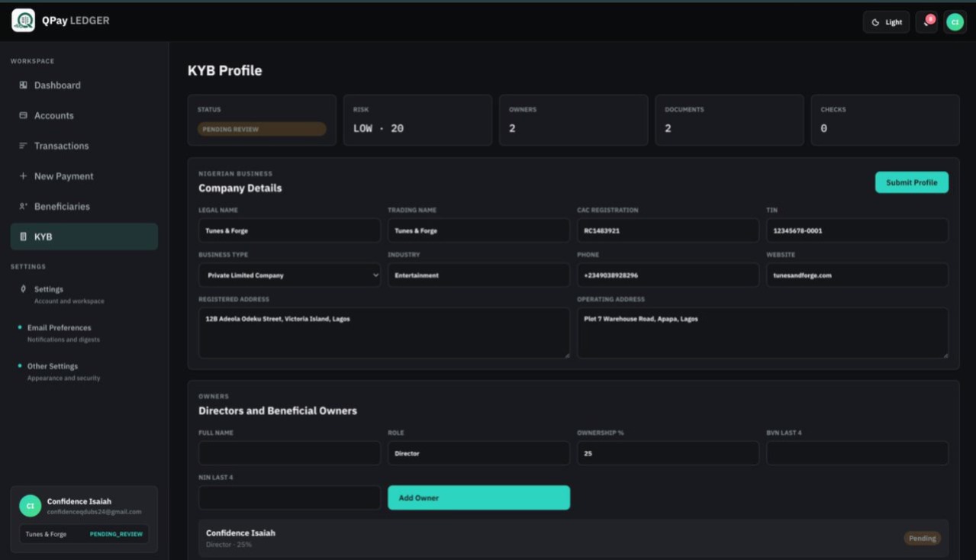Open Beneficiaries page
Screen dimensions: 976x560
point(84,207)
